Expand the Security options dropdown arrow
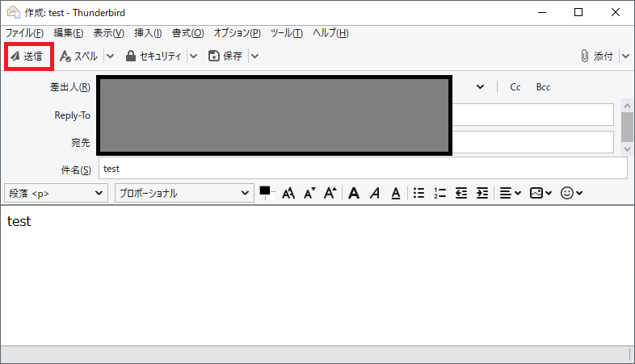 click(x=194, y=56)
